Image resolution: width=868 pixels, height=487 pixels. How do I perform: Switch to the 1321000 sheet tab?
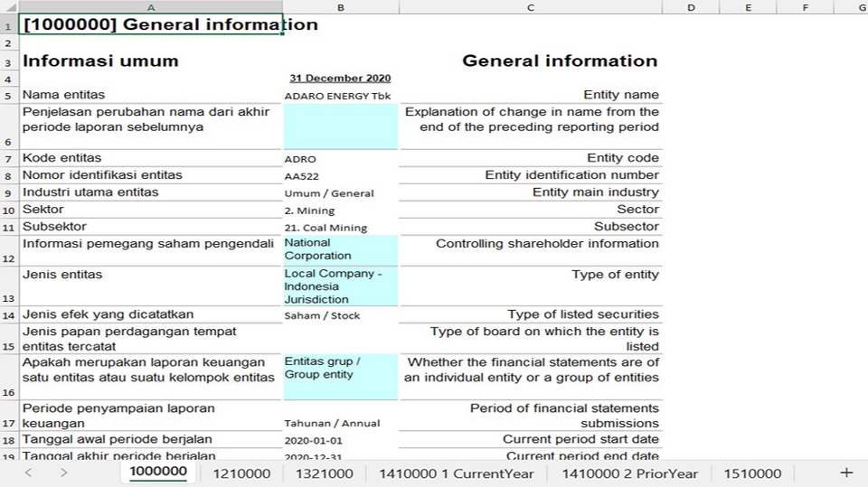tap(325, 473)
